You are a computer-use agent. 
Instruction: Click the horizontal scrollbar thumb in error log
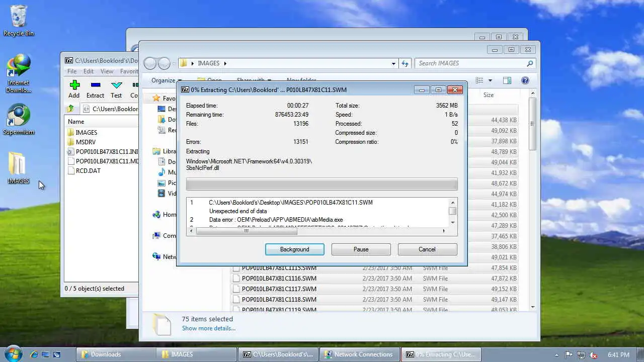(246, 231)
